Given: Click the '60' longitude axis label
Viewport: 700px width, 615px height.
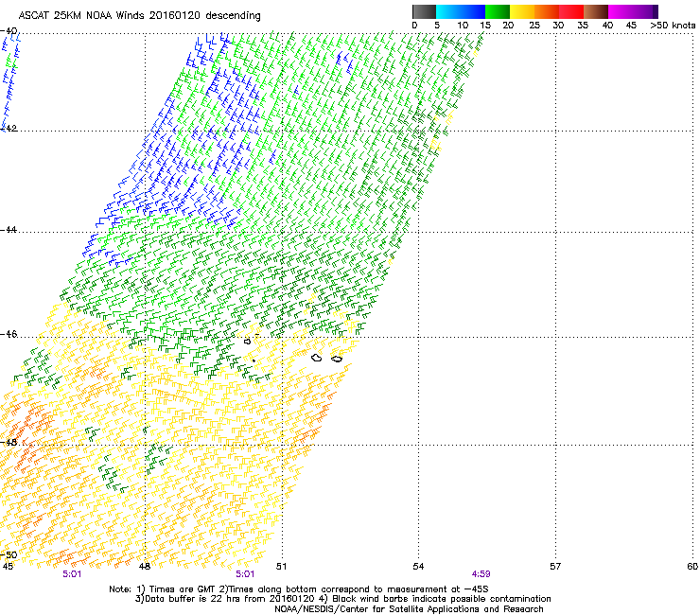Looking at the screenshot, I should 692,567.
